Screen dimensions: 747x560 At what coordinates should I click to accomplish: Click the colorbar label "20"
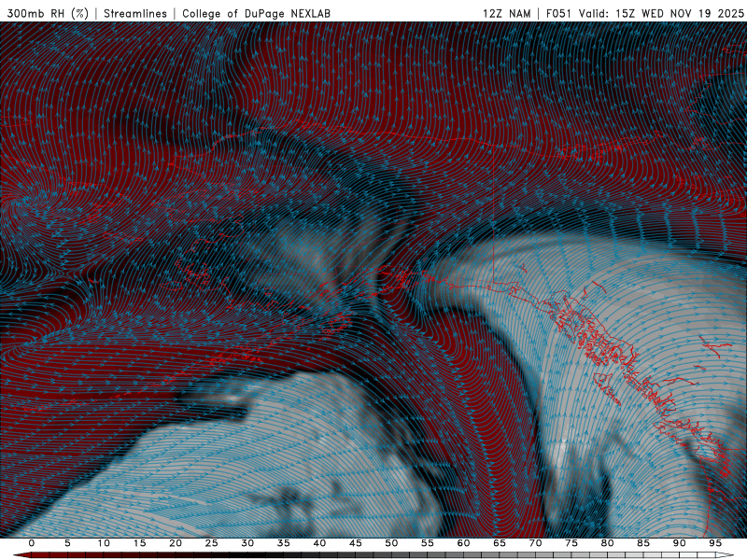(x=176, y=543)
